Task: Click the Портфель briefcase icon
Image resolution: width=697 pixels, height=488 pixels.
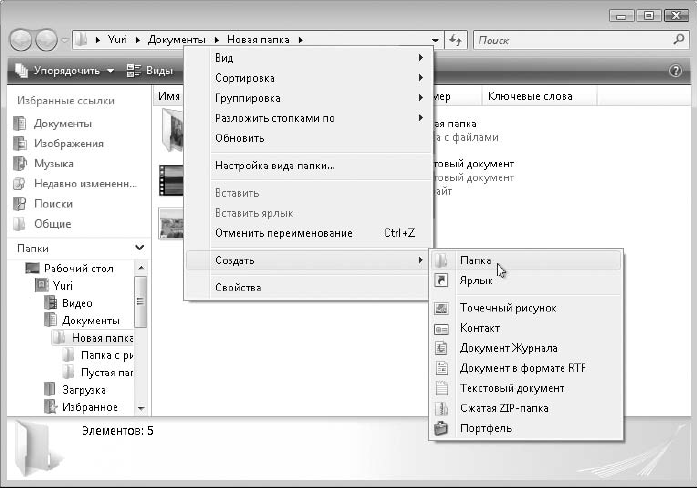Action: (x=441, y=428)
